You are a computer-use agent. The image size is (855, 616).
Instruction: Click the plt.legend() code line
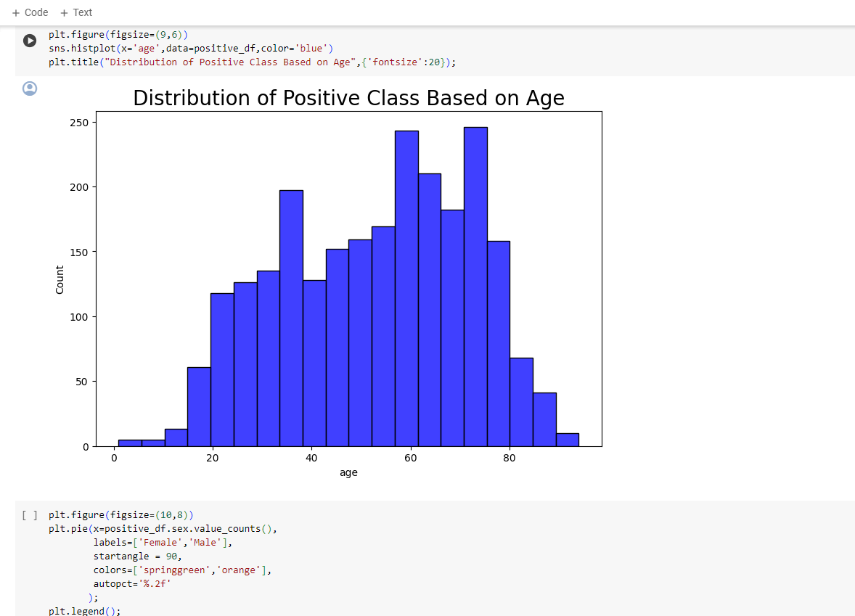84,611
